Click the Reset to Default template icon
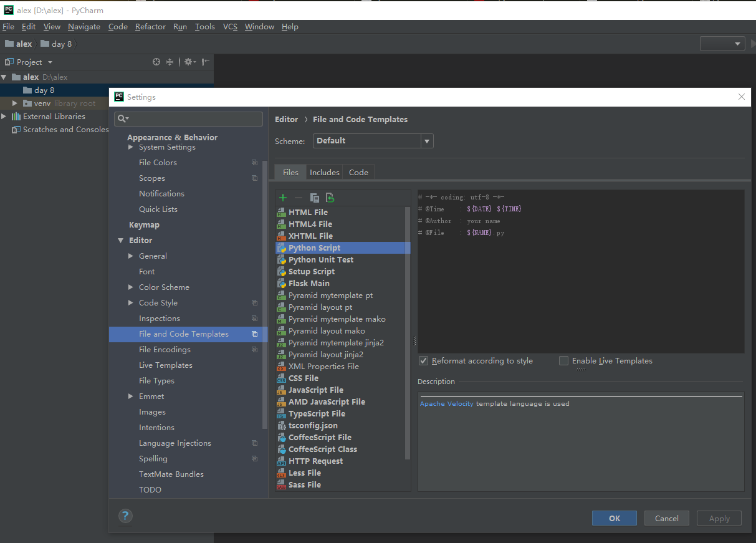 coord(330,198)
